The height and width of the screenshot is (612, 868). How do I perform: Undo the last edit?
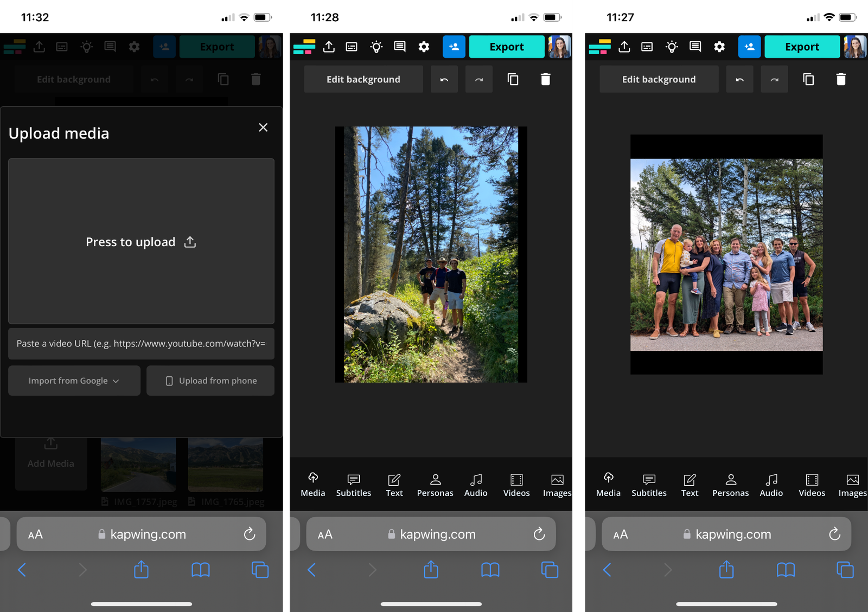coord(444,79)
